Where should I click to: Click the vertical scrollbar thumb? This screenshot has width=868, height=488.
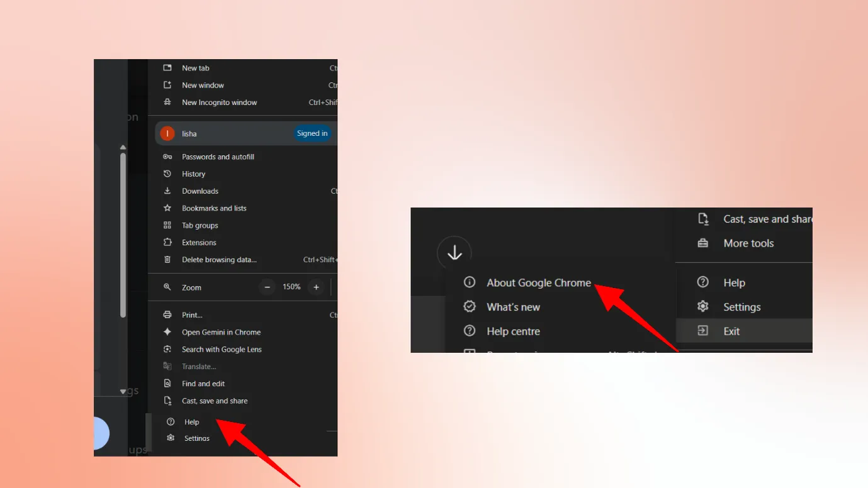(x=123, y=235)
